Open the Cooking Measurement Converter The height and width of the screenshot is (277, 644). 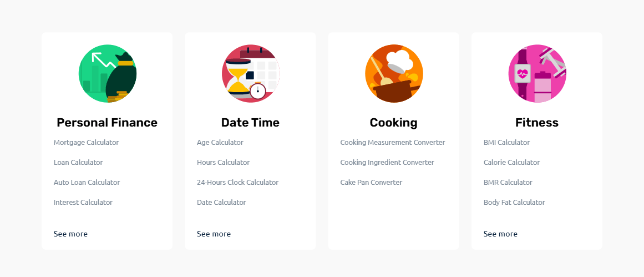[x=393, y=143]
